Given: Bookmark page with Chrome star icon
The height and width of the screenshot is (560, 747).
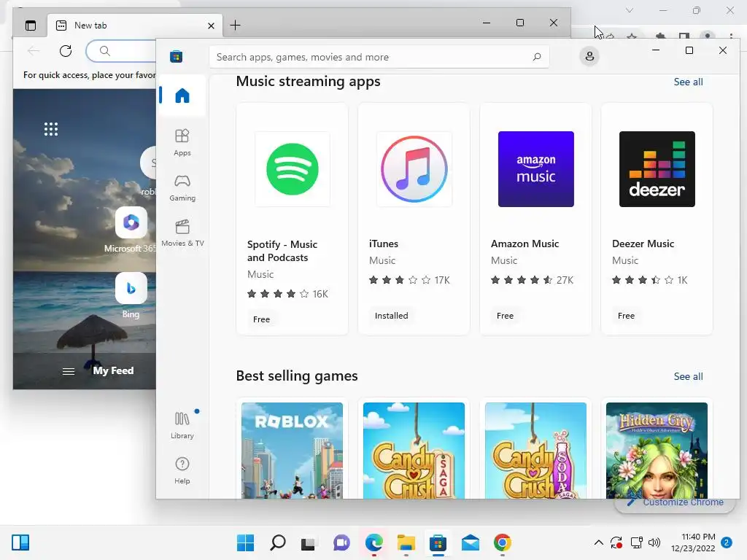Looking at the screenshot, I should (x=632, y=36).
